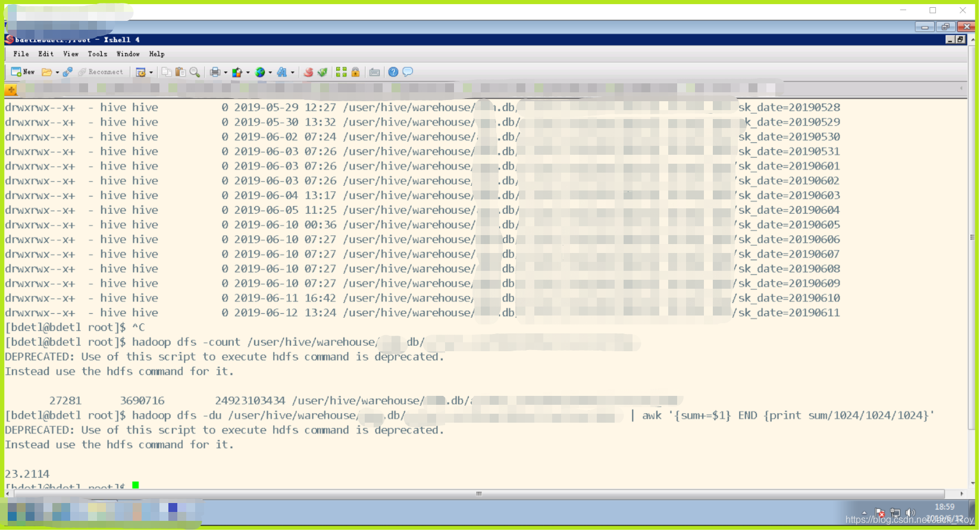Click the orange add tab plus icon
Screen dimensions: 980x531
pyautogui.click(x=11, y=90)
